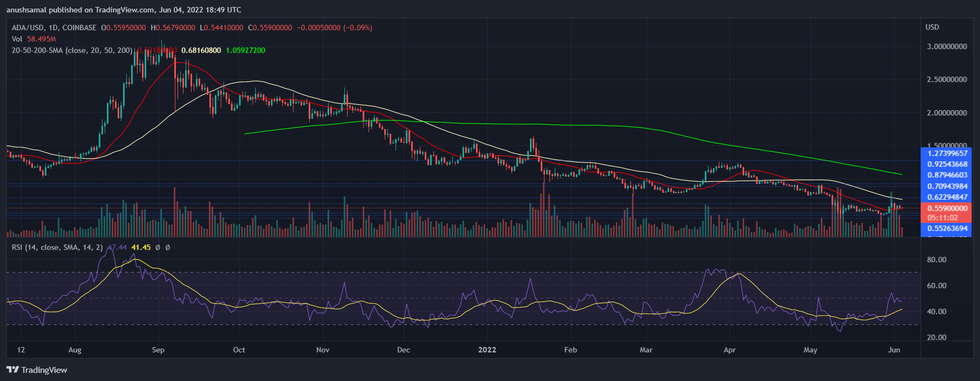This screenshot has width=980, height=381.
Task: Click the 0.55263694 price level label
Action: click(947, 228)
